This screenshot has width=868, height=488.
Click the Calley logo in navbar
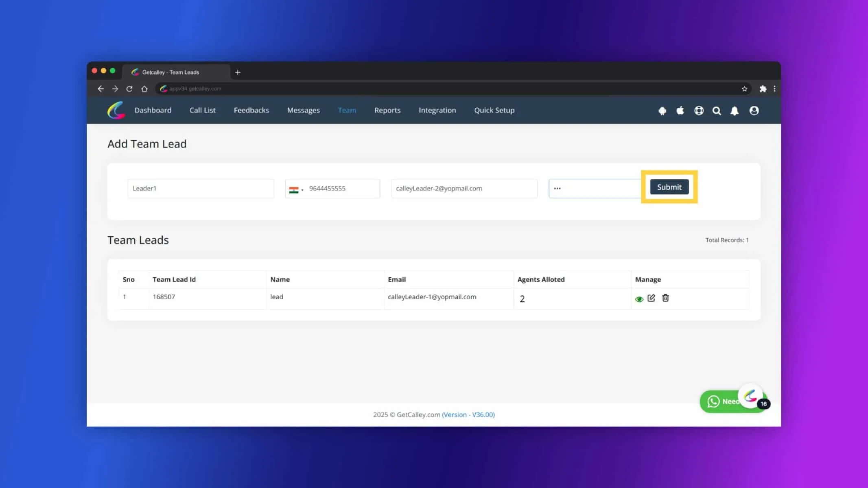click(116, 110)
